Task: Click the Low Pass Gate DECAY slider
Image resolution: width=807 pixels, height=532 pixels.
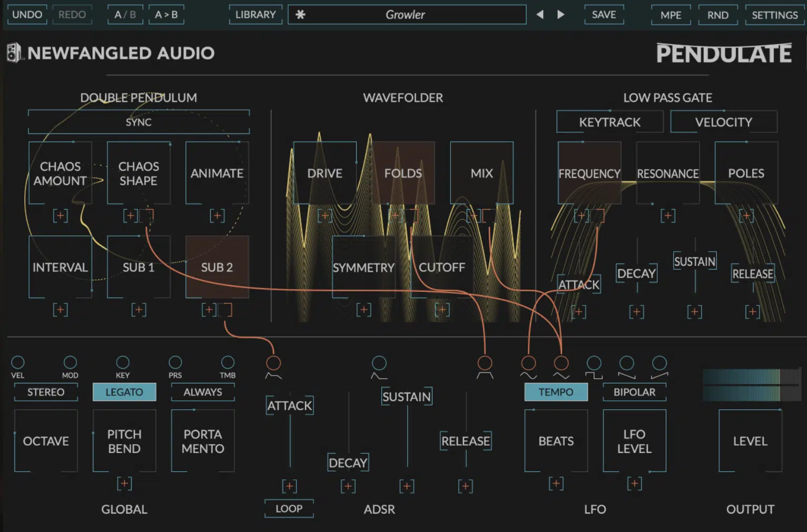Action: pos(636,273)
